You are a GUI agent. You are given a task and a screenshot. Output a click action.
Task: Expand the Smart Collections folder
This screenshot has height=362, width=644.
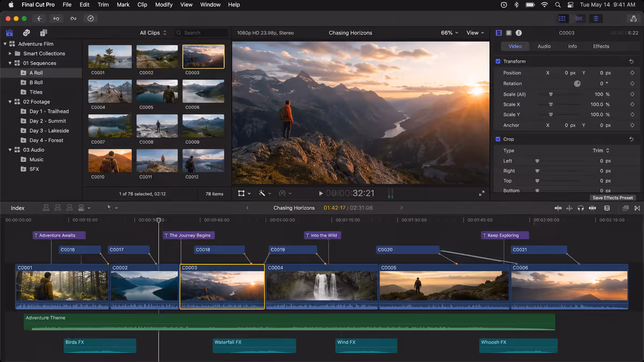[10, 54]
